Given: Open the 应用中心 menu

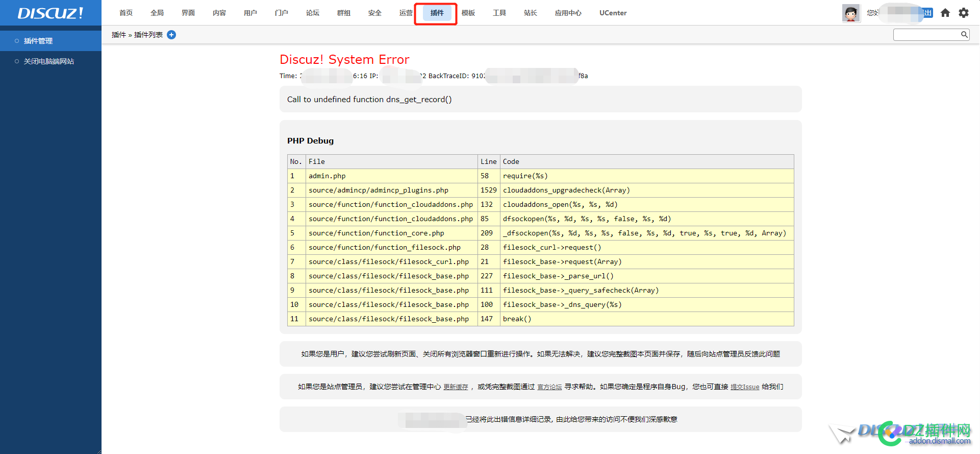Looking at the screenshot, I should (568, 13).
